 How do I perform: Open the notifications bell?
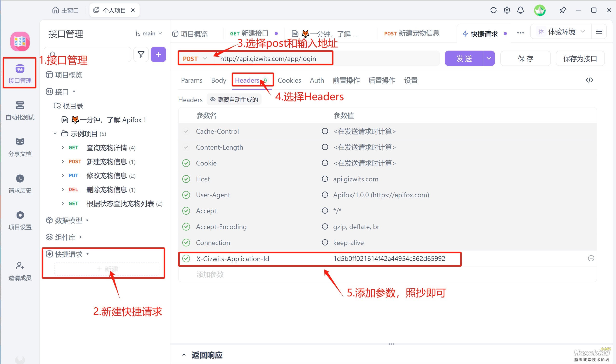click(520, 10)
